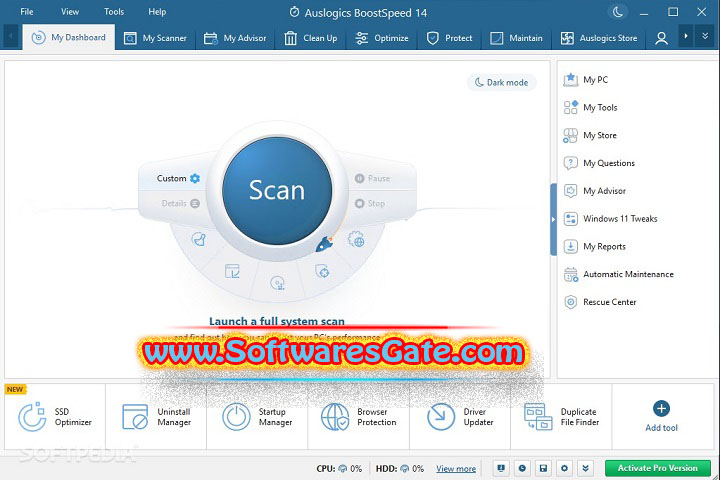Click the save disk icon in status bar

pos(543,468)
